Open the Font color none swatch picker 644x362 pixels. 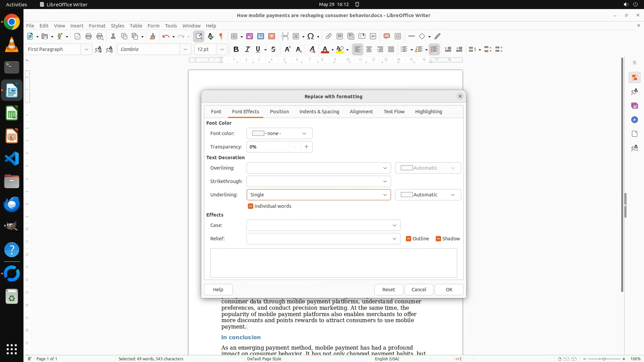[279, 133]
